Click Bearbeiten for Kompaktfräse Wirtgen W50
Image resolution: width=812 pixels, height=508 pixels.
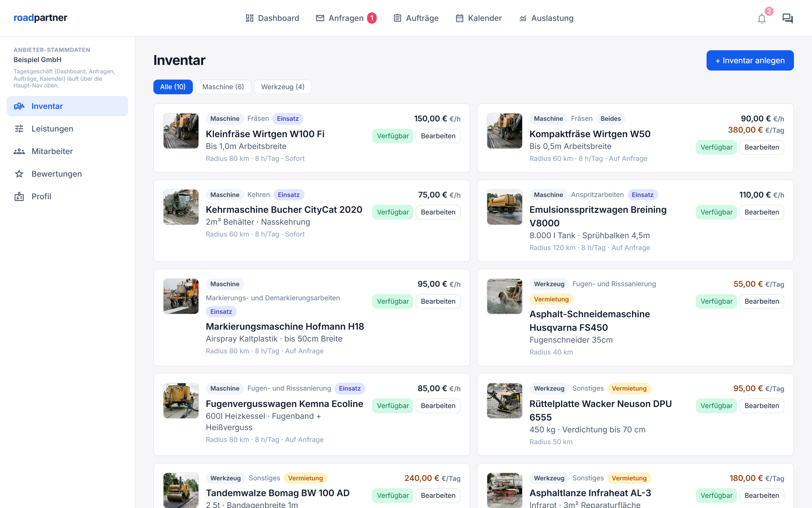click(762, 147)
